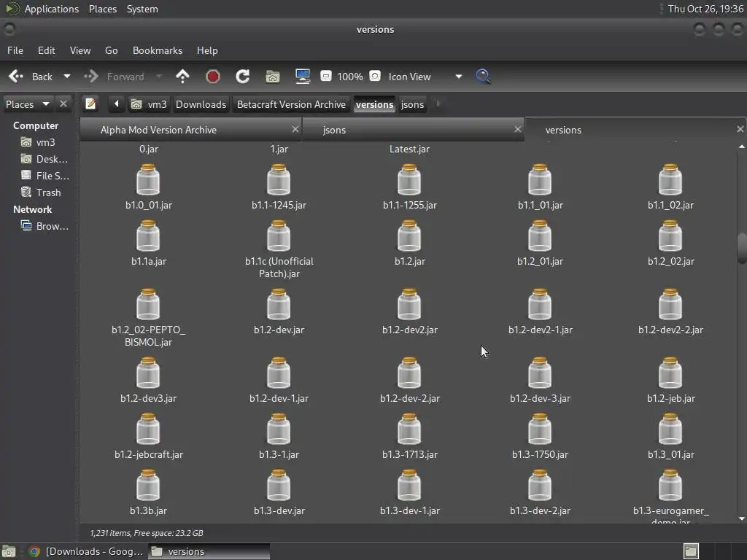747x560 pixels.
Task: Open the Home folder toolbar icon
Action: point(273,76)
